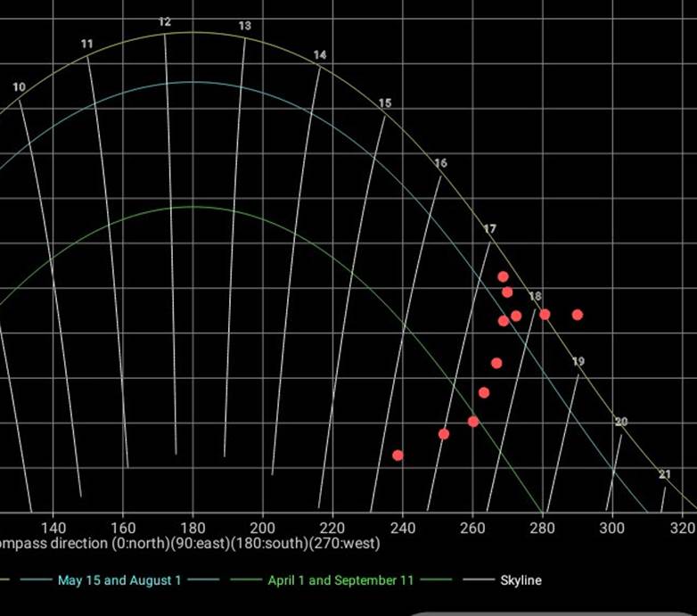
Task: Select the hour 15 label
Action: pos(385,103)
